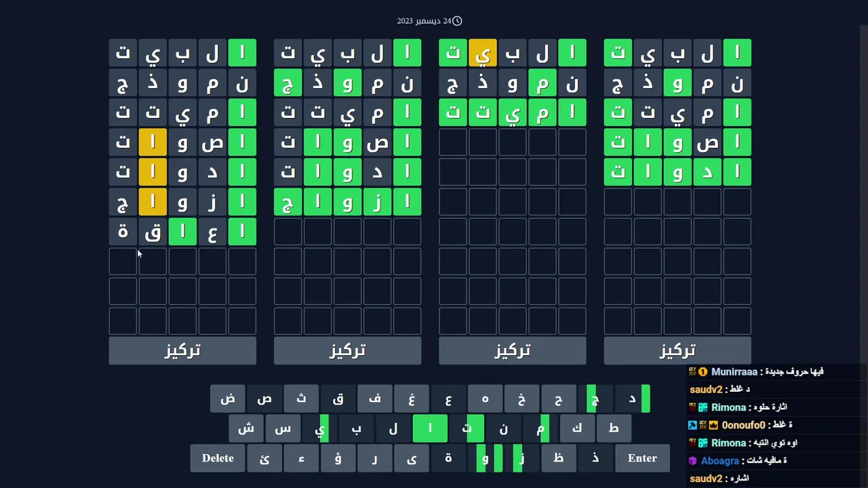Tap the ك key on the keyboard
The height and width of the screenshot is (488, 868).
[576, 428]
